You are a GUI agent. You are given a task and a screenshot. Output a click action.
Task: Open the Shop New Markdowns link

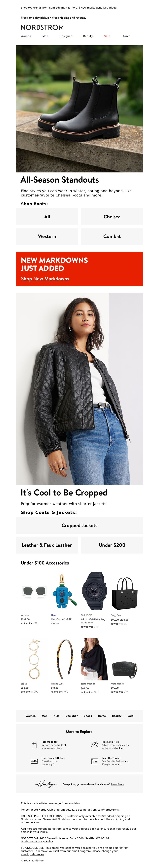45,279
